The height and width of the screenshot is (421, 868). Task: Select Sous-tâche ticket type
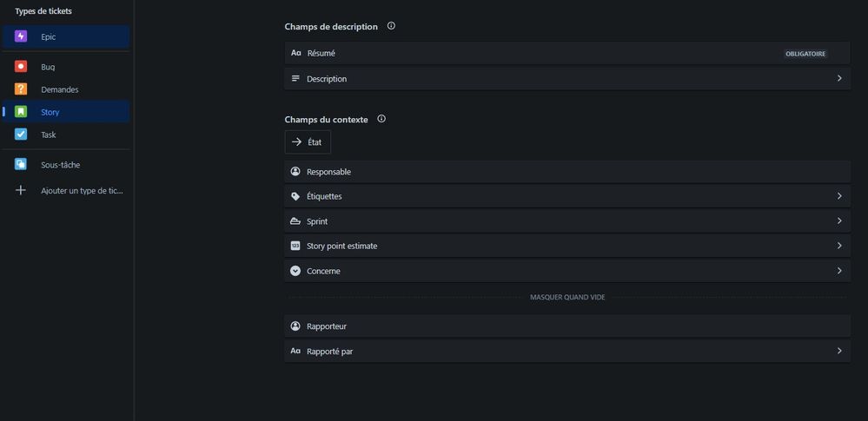[66, 165]
